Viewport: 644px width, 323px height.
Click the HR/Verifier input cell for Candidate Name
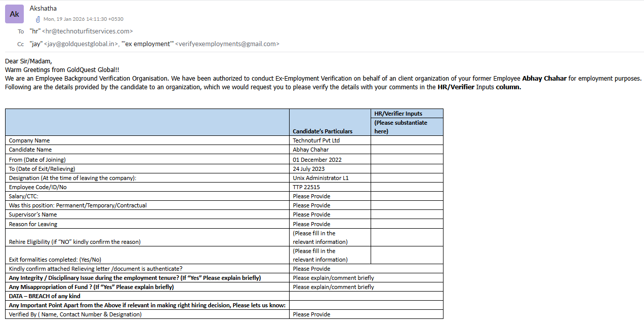(x=407, y=150)
